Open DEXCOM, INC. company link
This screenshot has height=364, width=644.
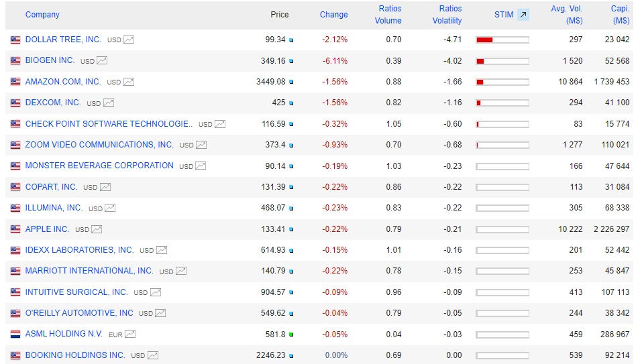[53, 103]
